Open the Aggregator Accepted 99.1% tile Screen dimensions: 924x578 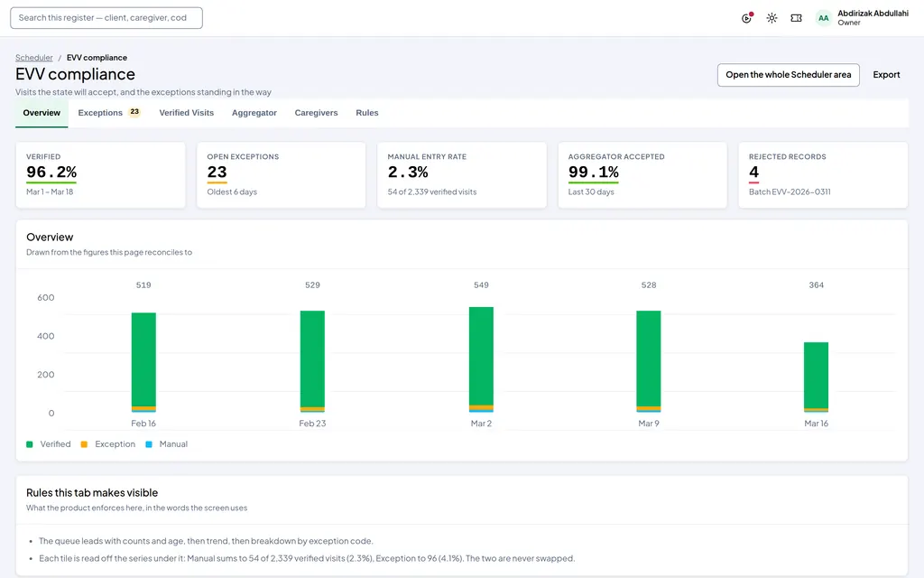[x=642, y=174]
